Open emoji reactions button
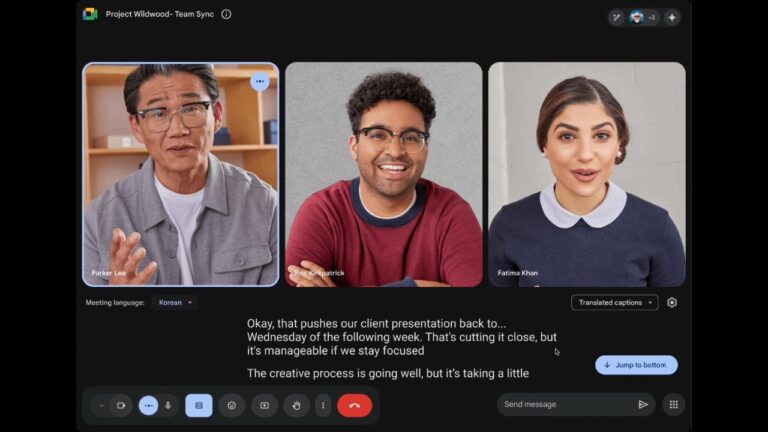Screen dimensions: 768x432 click(232, 406)
